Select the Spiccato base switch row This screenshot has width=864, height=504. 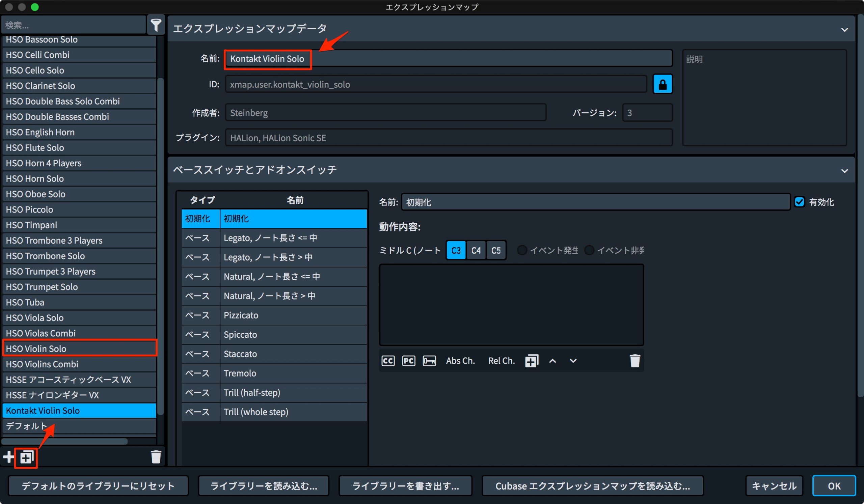coord(274,334)
